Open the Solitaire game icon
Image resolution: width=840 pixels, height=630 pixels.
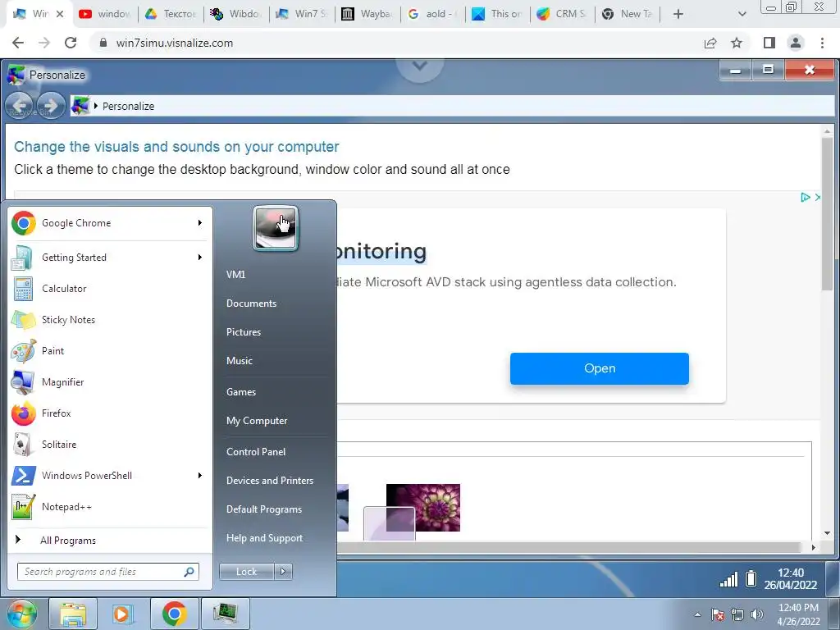[22, 445]
